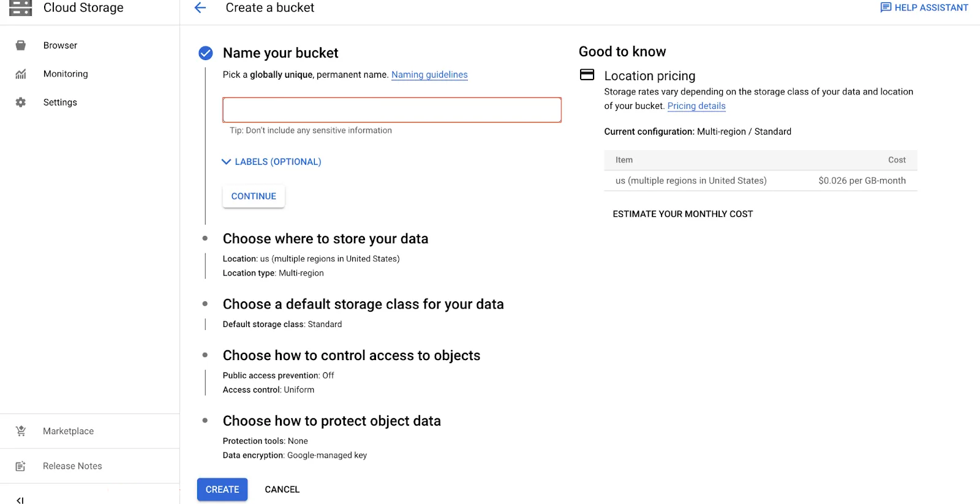
Task: Click the Settings gear icon
Action: coord(21,102)
